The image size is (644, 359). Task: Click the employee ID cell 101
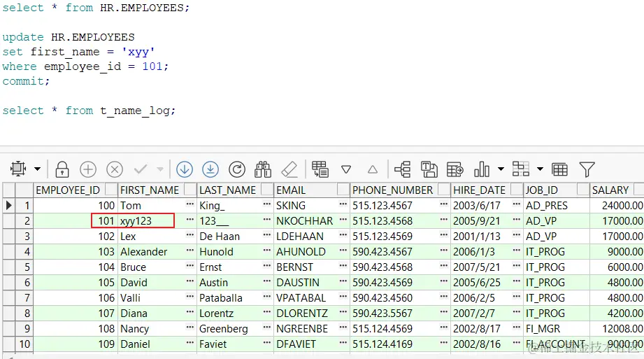tap(75, 221)
